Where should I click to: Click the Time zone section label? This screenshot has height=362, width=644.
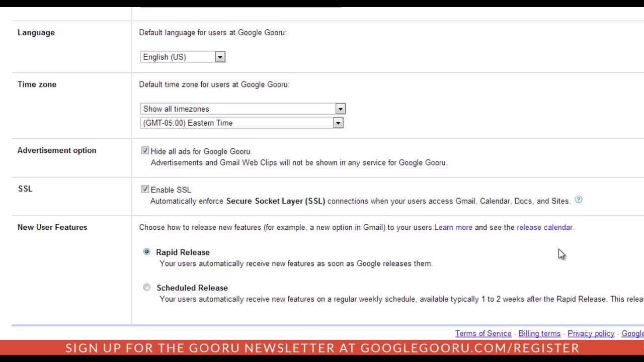[37, 84]
